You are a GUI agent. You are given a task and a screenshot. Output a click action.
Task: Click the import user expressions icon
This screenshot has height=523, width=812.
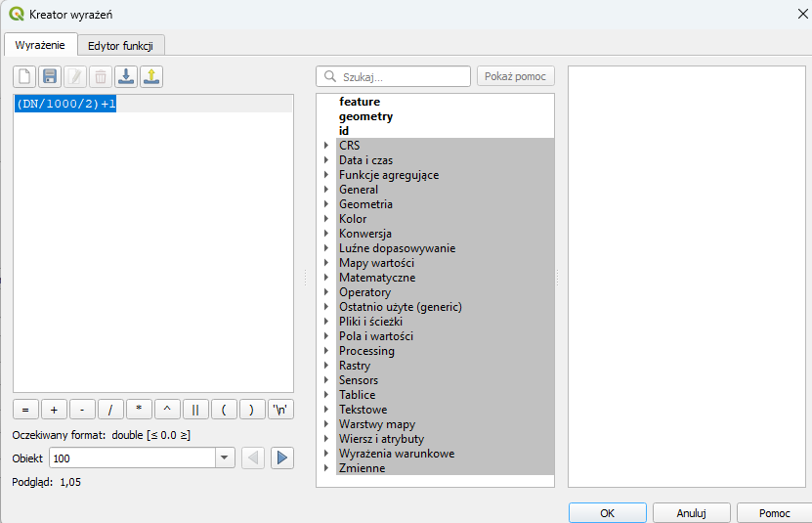click(126, 76)
